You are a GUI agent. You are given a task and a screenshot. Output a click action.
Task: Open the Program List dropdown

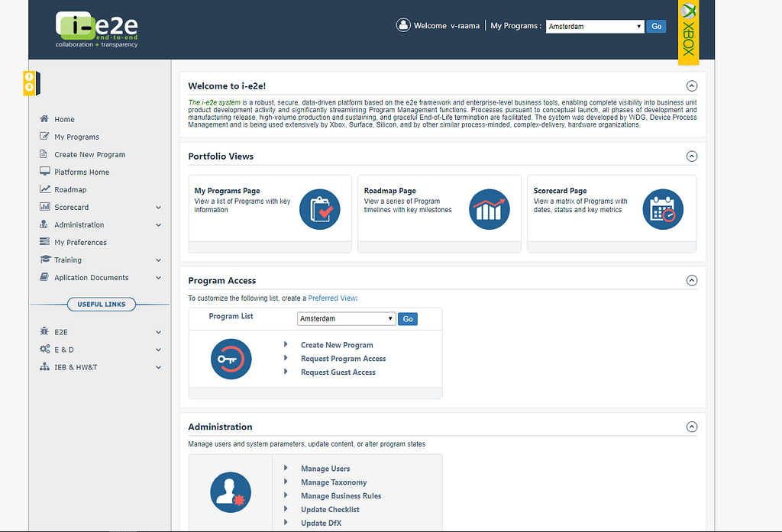(x=346, y=318)
